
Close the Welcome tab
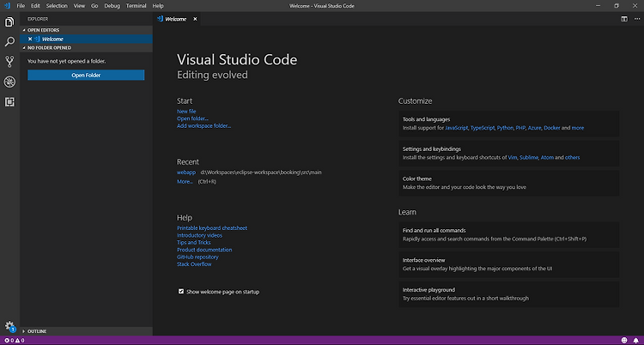(x=195, y=19)
